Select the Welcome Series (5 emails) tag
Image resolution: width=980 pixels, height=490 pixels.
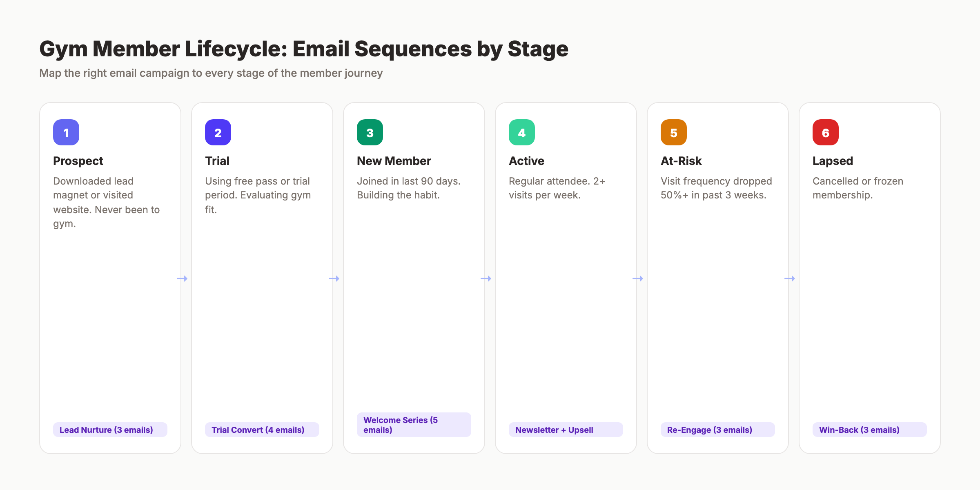[414, 424]
